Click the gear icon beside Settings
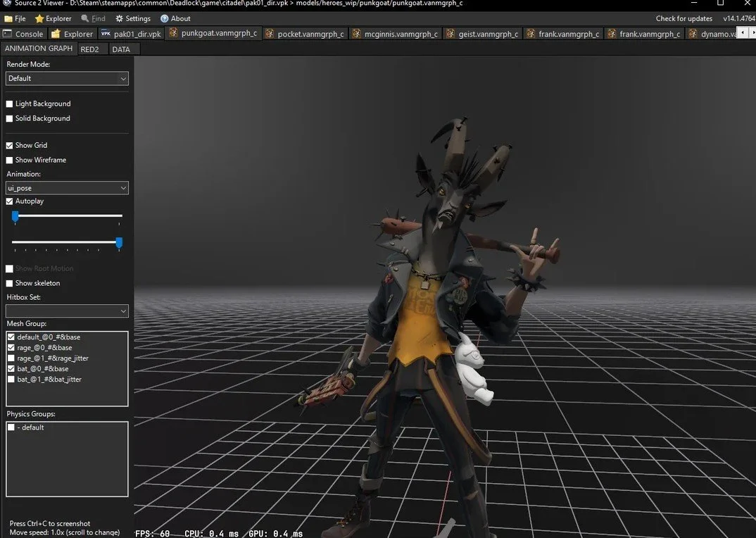This screenshot has height=538, width=756. coord(119,19)
